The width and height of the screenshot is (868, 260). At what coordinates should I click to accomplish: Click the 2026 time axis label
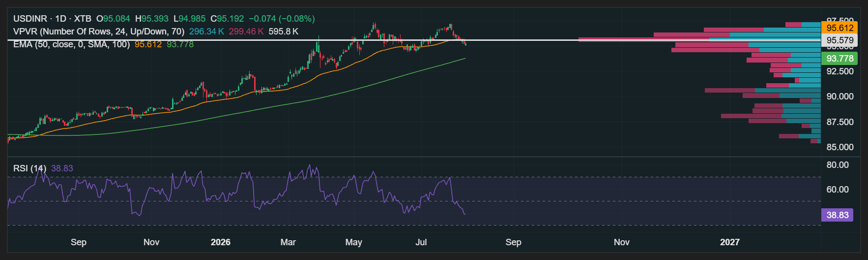click(x=221, y=242)
